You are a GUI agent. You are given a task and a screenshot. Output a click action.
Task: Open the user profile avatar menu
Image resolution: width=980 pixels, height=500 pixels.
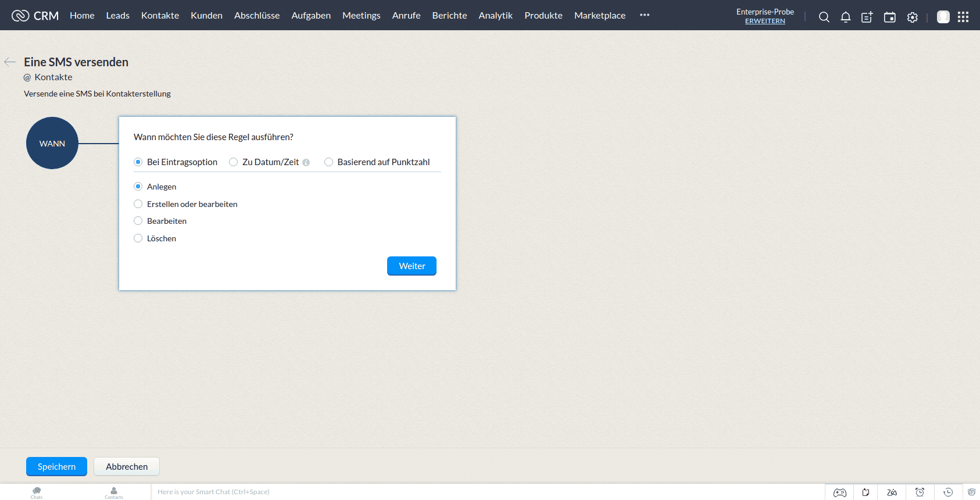tap(943, 17)
